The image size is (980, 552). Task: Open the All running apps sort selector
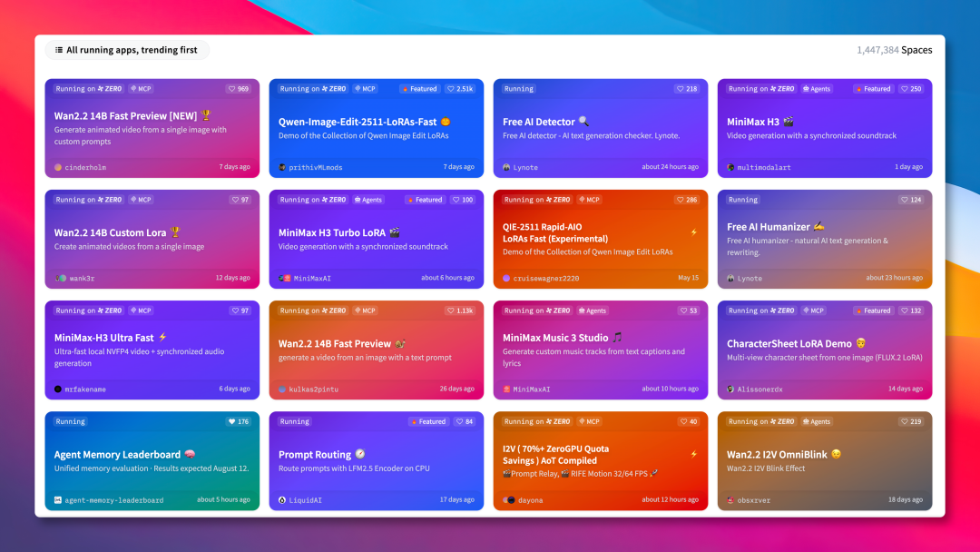pos(127,50)
